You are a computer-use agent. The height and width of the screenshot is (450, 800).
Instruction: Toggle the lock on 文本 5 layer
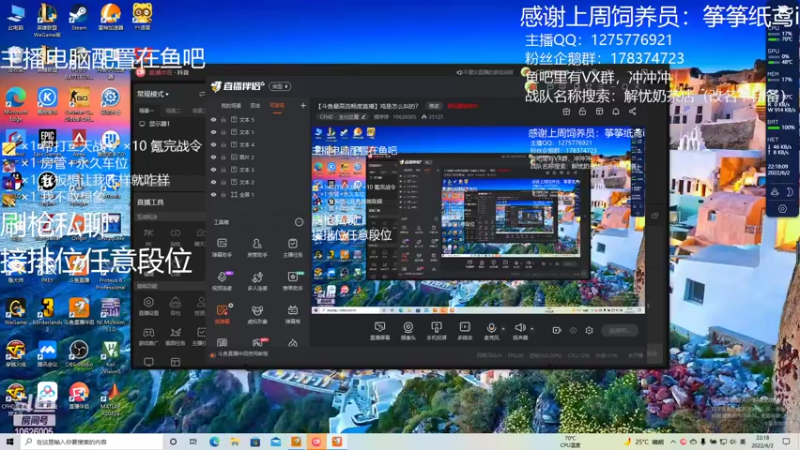coord(223,120)
